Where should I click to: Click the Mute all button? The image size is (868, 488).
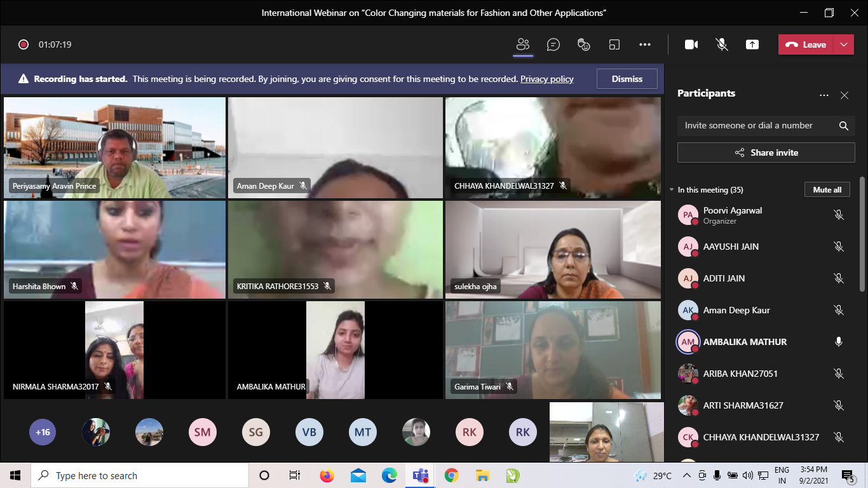pyautogui.click(x=827, y=189)
